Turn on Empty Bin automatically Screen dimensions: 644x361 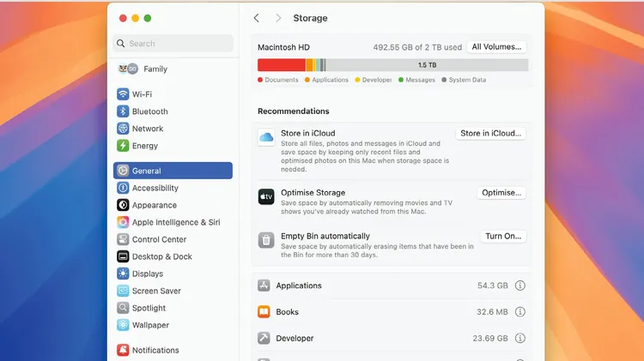pyautogui.click(x=503, y=237)
